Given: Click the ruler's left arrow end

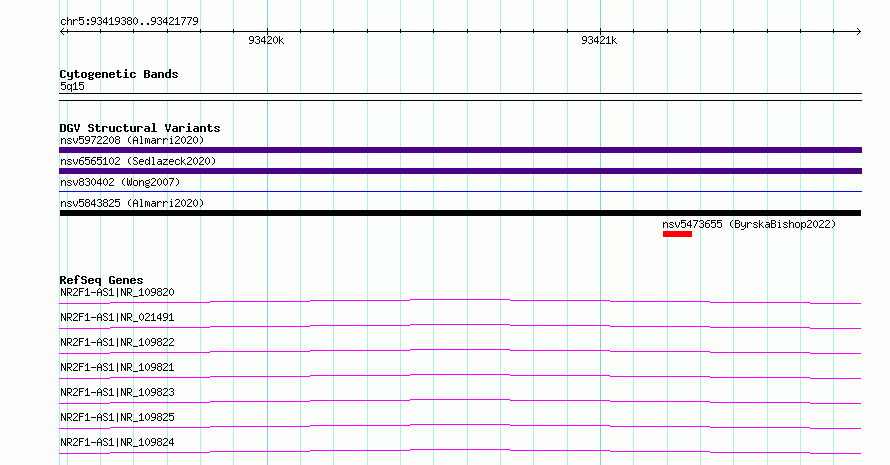Looking at the screenshot, I should point(62,31).
